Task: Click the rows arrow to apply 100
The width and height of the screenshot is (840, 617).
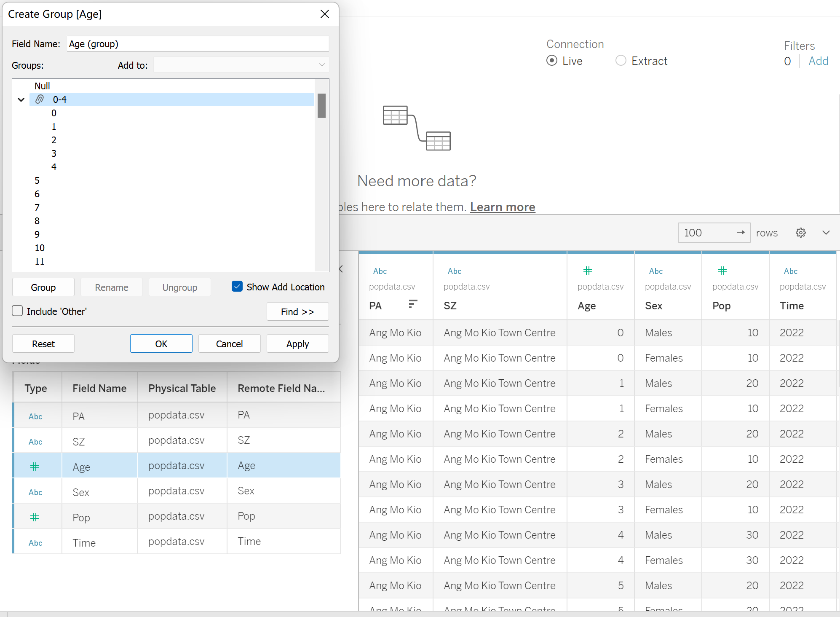Action: [740, 233]
